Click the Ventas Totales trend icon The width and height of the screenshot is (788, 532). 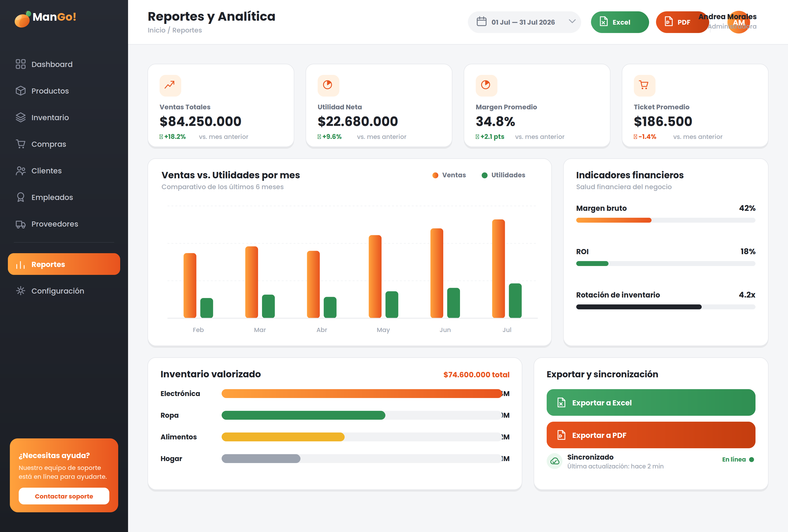point(170,85)
